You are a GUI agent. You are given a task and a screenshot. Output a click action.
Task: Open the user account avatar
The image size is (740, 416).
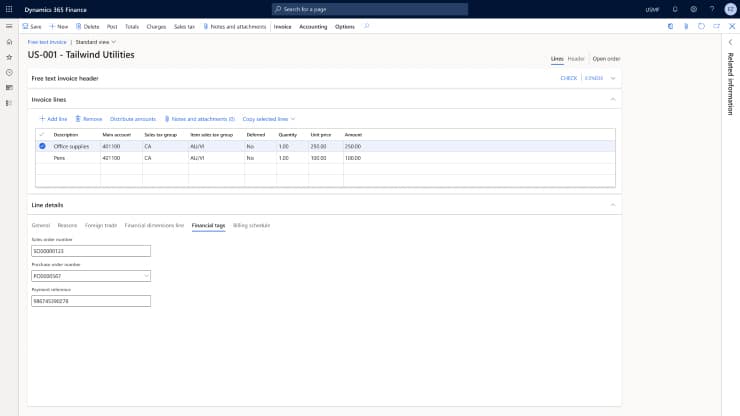point(730,9)
